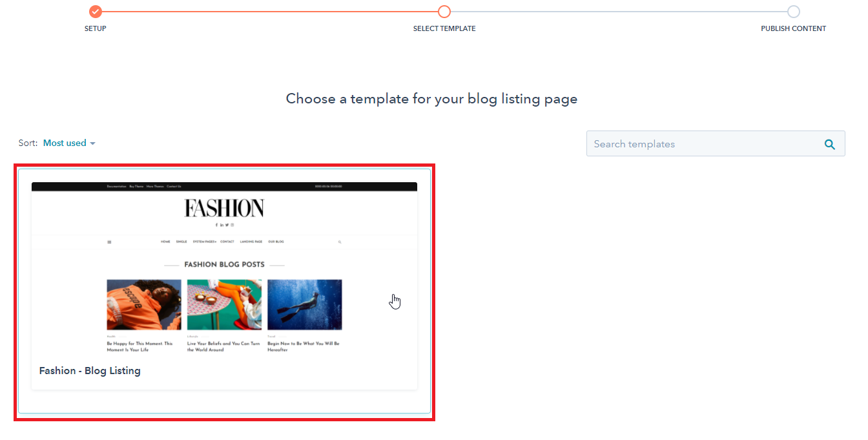Image resolution: width=868 pixels, height=440 pixels.
Task: Click the underwater diver blog thumbnail
Action: 305,305
